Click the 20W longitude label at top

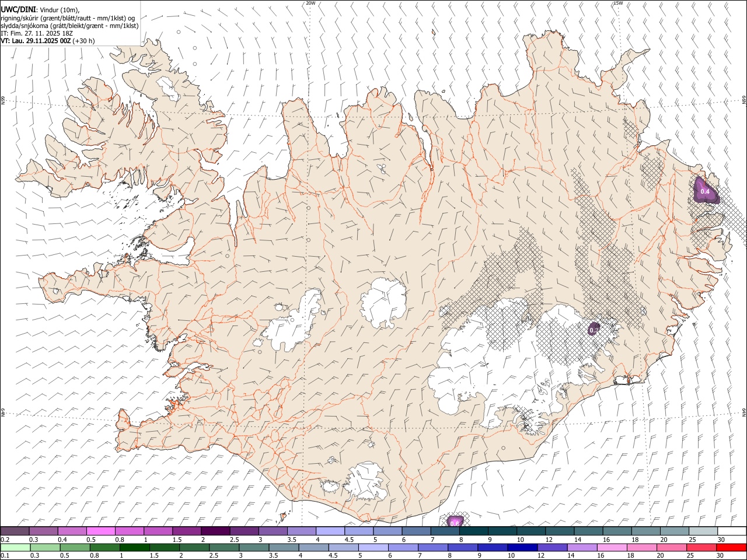(310, 3)
